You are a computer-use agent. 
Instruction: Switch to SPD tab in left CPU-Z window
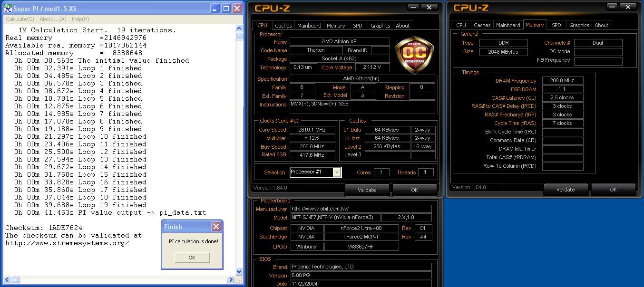358,26
